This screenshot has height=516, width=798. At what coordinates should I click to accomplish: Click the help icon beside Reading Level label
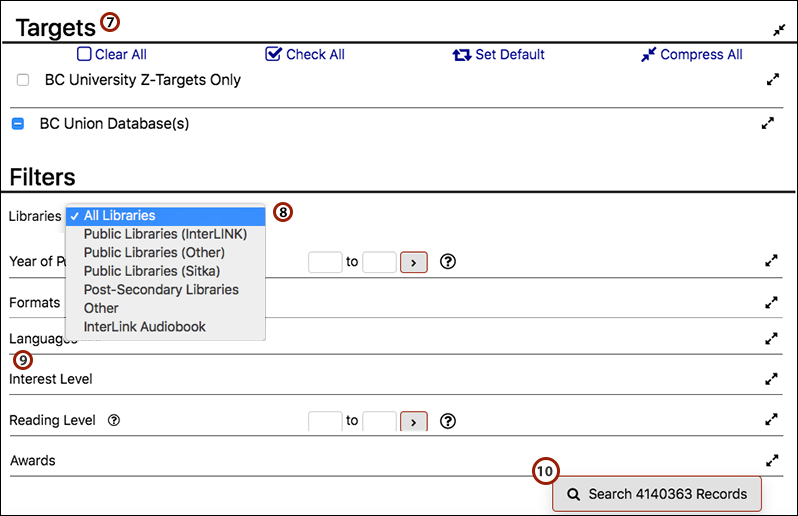tap(114, 421)
